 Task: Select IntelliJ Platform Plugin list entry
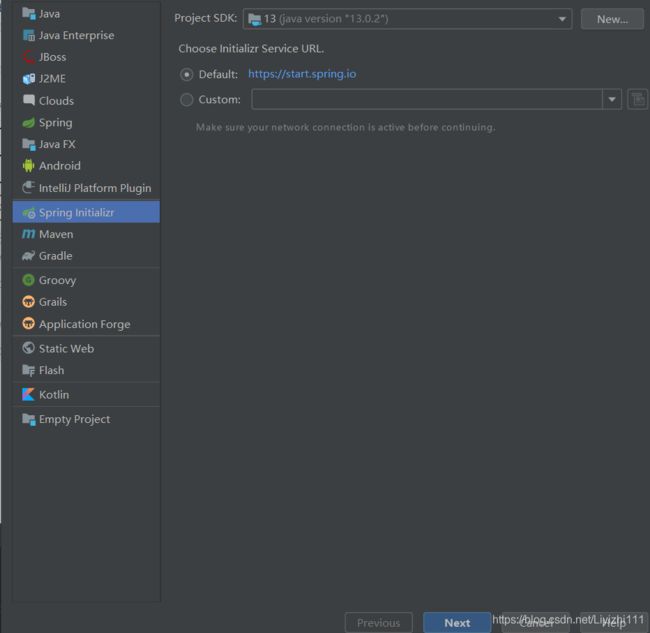click(x=86, y=188)
